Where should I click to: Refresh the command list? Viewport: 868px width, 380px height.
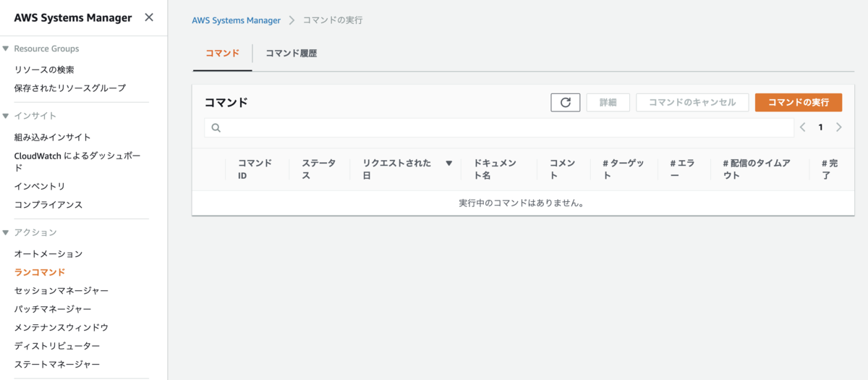[x=566, y=103]
